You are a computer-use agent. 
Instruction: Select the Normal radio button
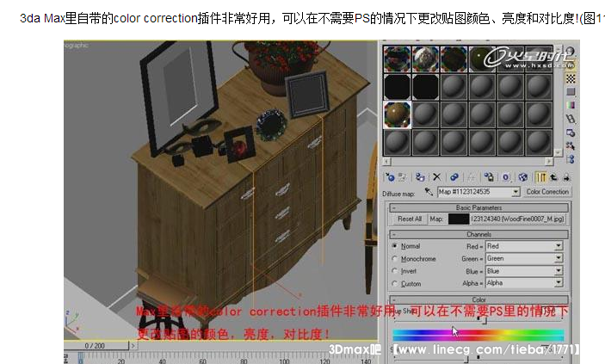394,246
